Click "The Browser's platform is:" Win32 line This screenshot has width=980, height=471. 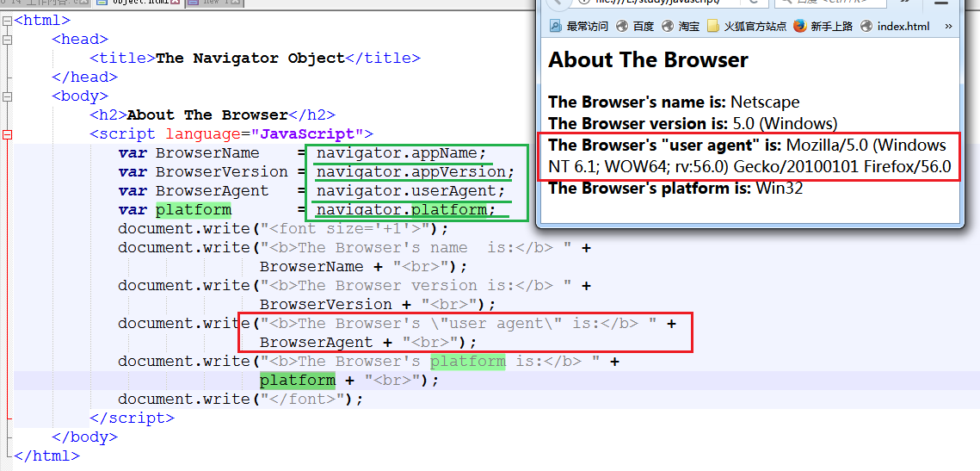coord(675,188)
